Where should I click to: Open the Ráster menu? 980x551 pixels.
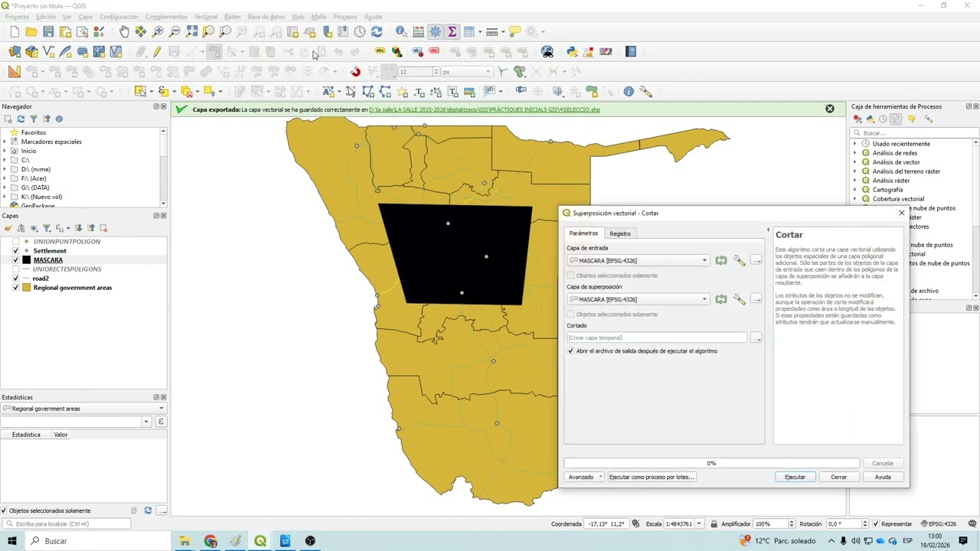coord(233,17)
